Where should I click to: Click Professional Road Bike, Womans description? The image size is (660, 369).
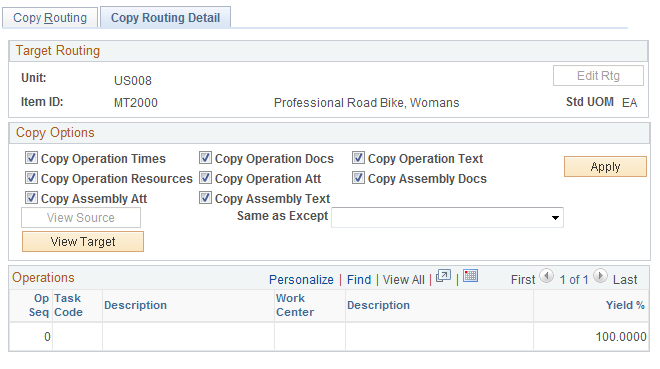[367, 103]
